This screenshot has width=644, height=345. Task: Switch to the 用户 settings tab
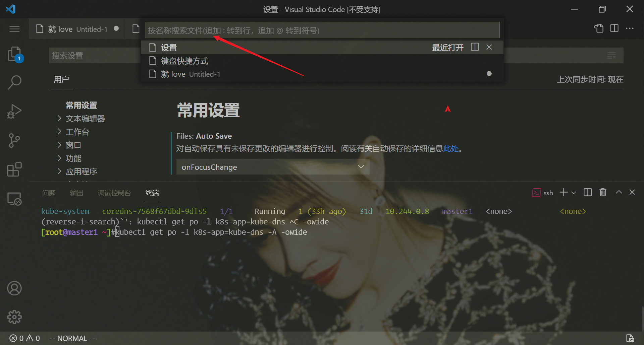61,79
